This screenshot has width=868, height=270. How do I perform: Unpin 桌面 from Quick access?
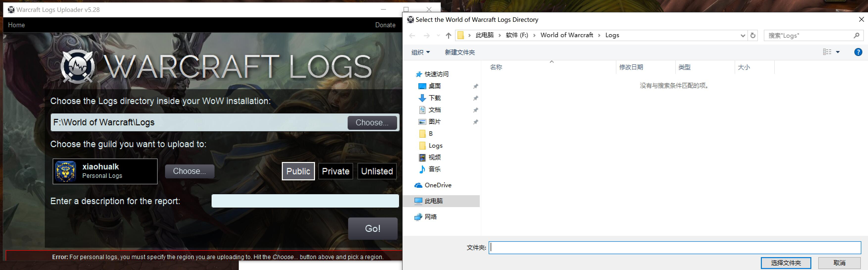476,86
